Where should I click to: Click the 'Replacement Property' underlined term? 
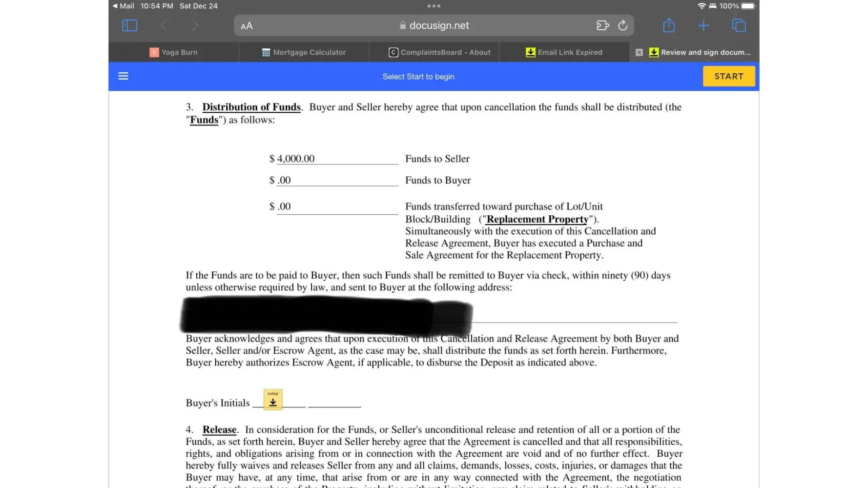537,219
